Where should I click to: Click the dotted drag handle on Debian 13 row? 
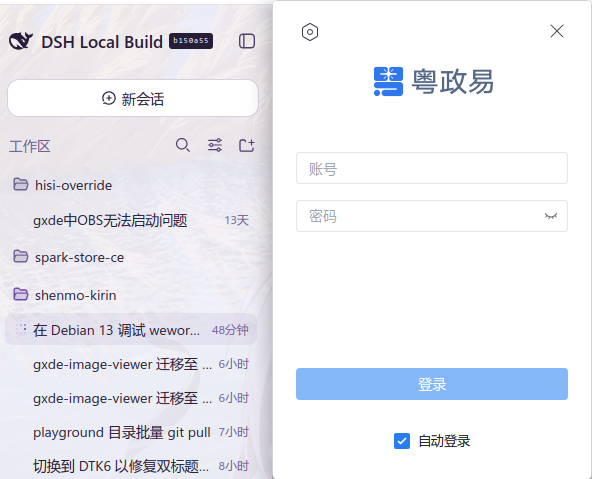point(21,329)
